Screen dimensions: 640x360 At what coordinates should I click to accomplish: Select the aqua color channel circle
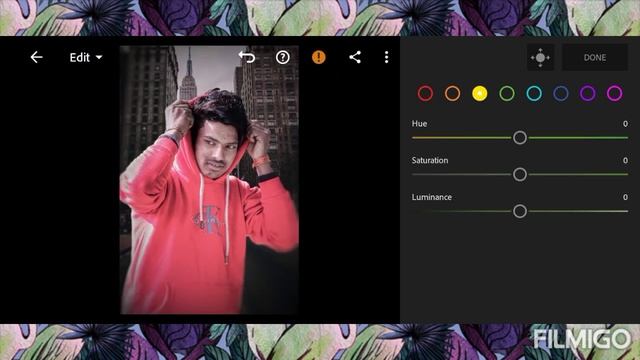pos(534,93)
